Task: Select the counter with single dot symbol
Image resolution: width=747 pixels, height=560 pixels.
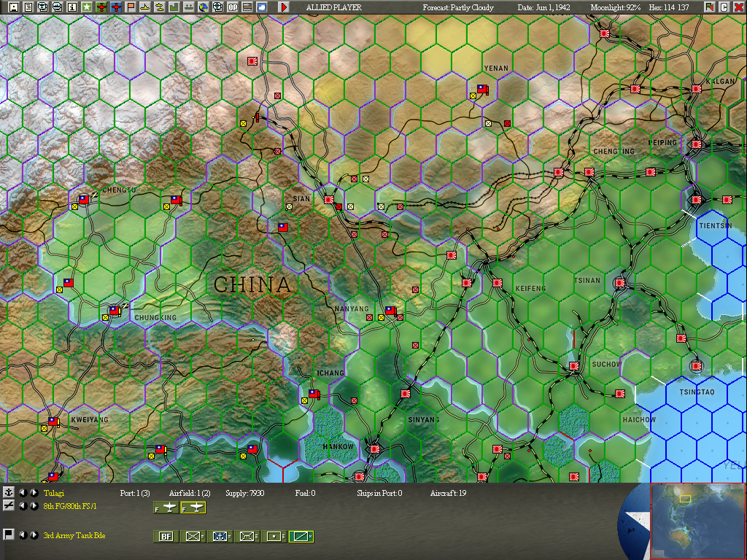Action: [274, 537]
